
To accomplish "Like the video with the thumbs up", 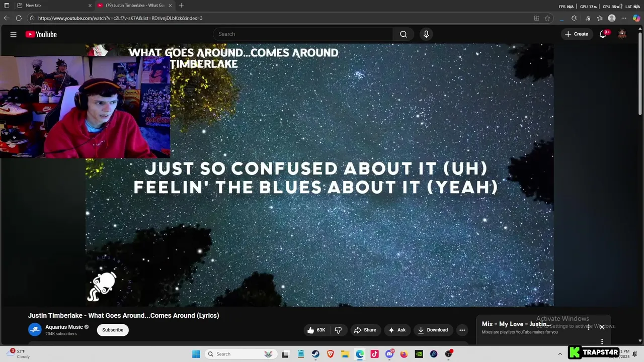I will coord(316,330).
